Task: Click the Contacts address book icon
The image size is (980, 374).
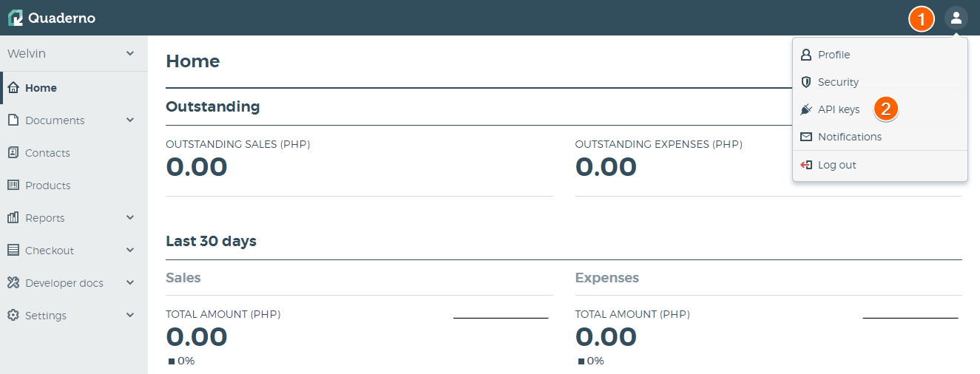Action: (13, 153)
